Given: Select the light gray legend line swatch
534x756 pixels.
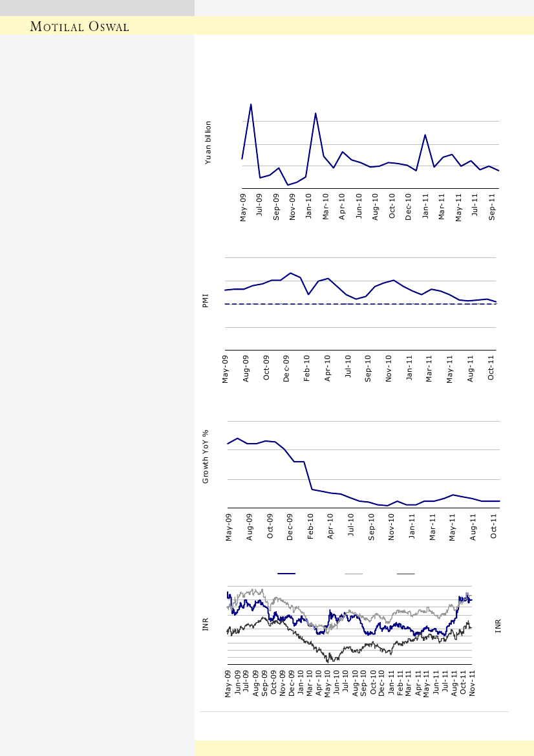Looking at the screenshot, I should [354, 574].
